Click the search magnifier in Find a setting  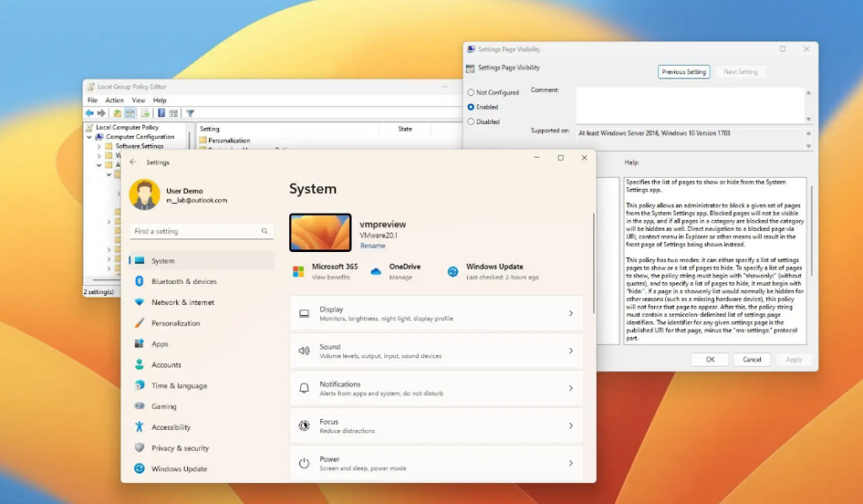(265, 231)
